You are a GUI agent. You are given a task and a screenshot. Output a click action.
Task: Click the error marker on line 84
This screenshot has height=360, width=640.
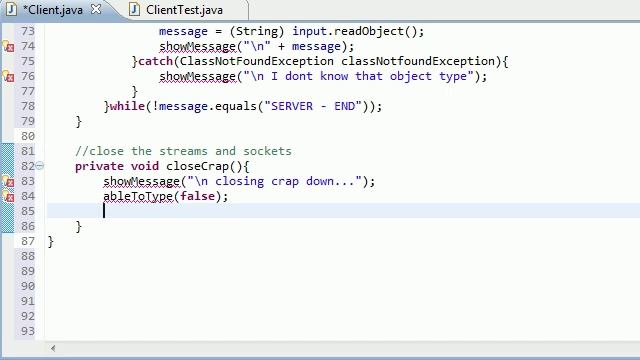pyautogui.click(x=8, y=196)
